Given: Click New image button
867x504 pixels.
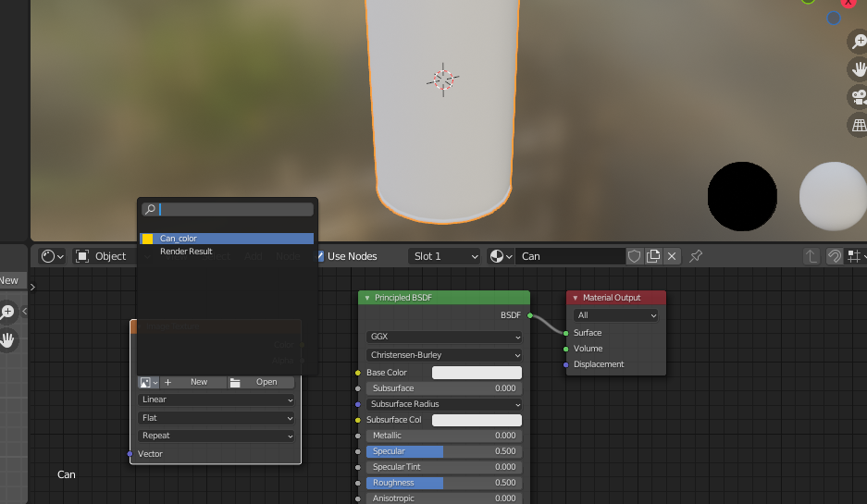Looking at the screenshot, I should 193,383.
